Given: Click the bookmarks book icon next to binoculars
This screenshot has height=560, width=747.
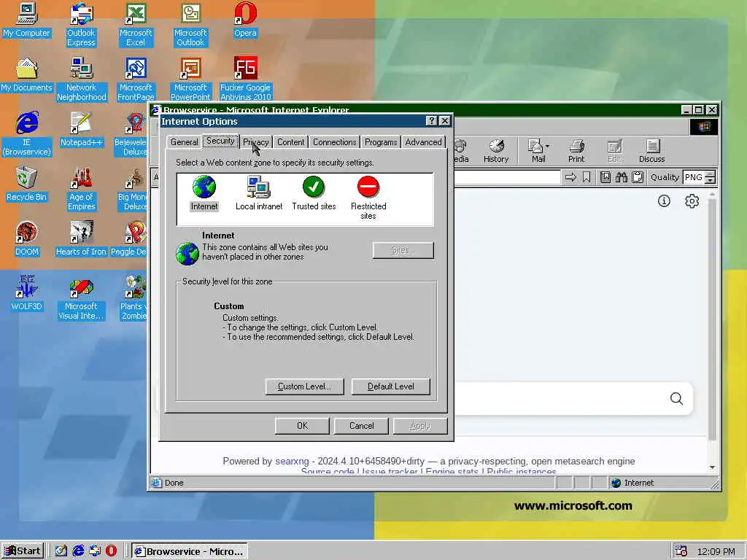Looking at the screenshot, I should (x=605, y=178).
